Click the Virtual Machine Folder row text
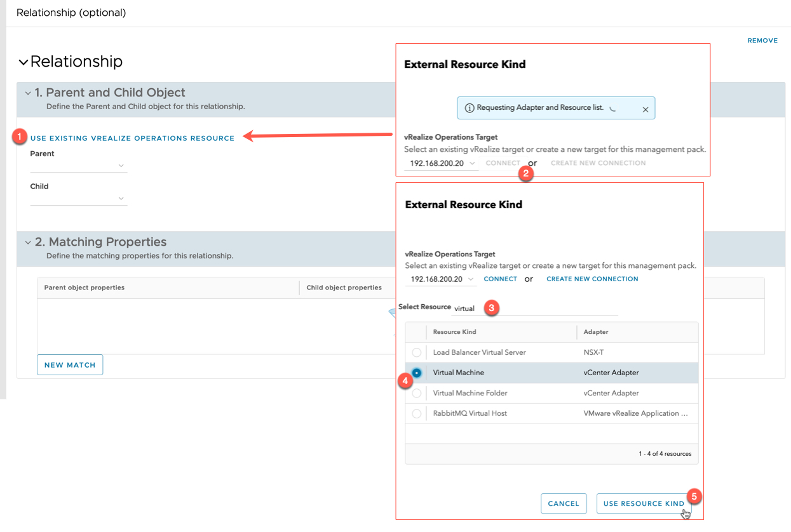The image size is (791, 532). pyautogui.click(x=470, y=393)
